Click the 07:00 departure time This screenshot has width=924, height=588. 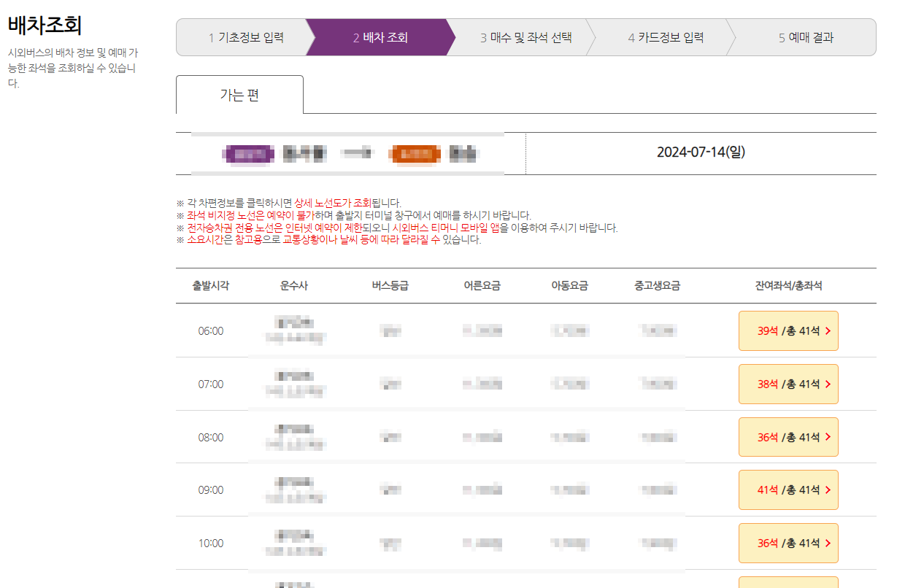211,384
